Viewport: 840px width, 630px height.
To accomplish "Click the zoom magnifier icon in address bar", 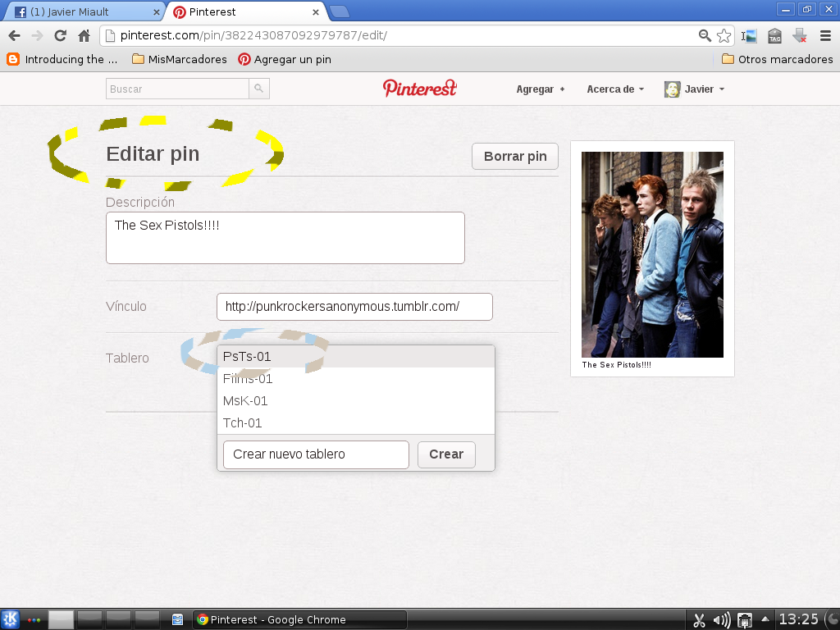I will click(705, 36).
